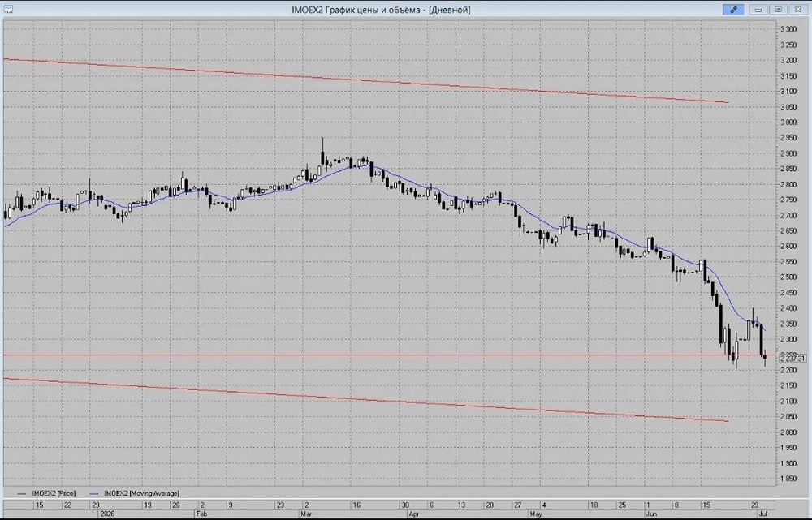Click the chart title text

381,9
